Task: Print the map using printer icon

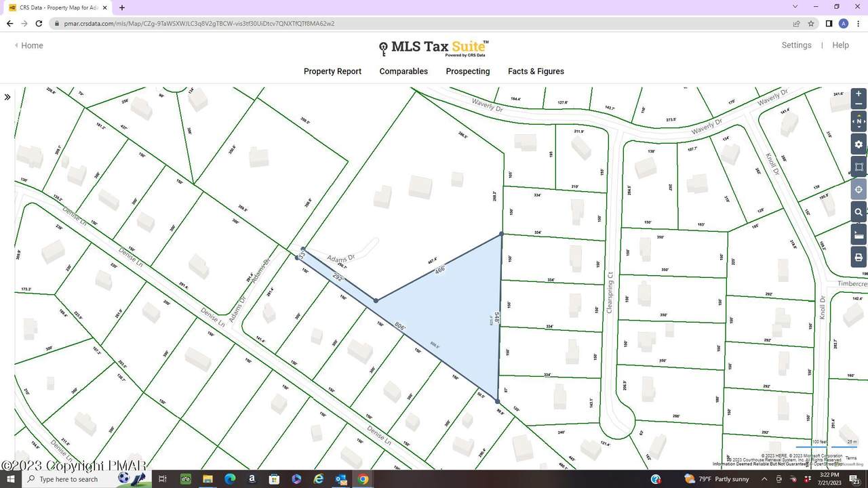Action: [x=859, y=258]
